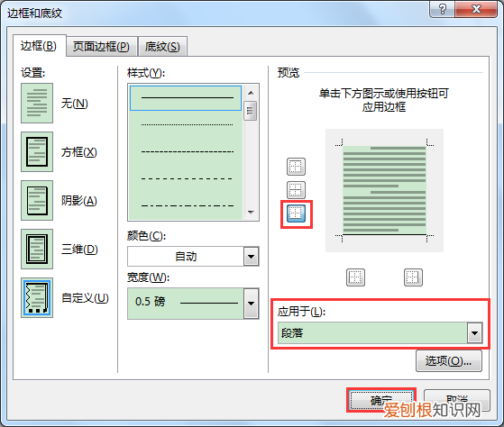This screenshot has width=504, height=427.
Task: Click the style list scroll-down arrow
Action: coord(251,213)
